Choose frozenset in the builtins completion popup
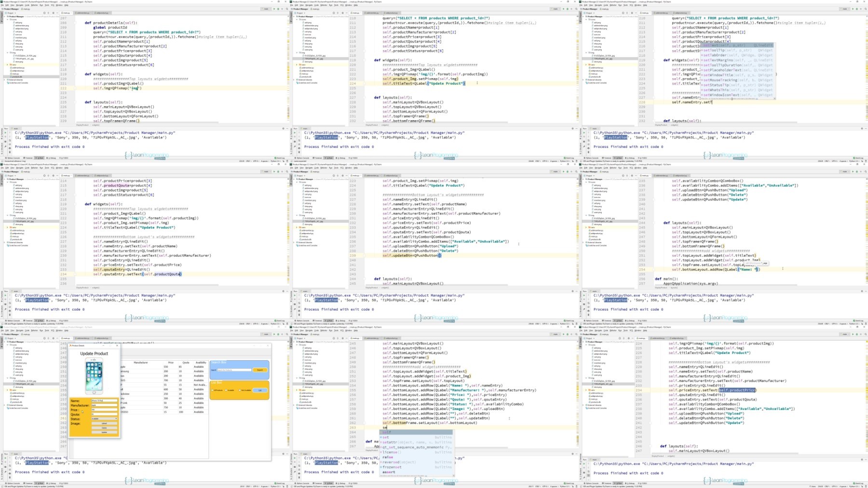Screen dimensions: 868x488 point(416,467)
